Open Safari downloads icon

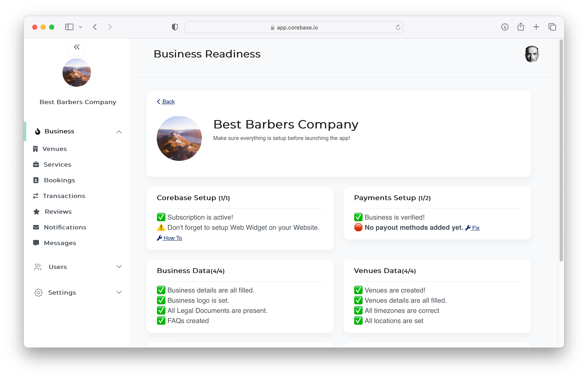(505, 27)
